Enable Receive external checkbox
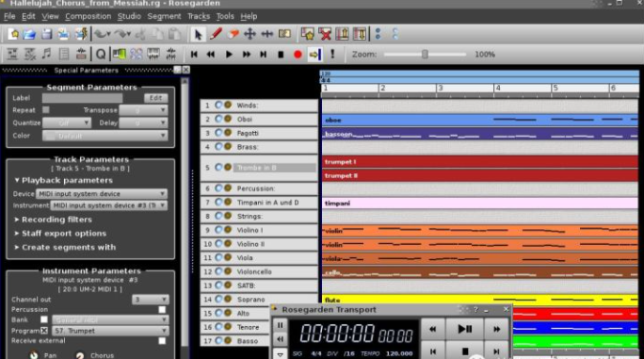This screenshot has height=359, width=644. click(x=162, y=340)
